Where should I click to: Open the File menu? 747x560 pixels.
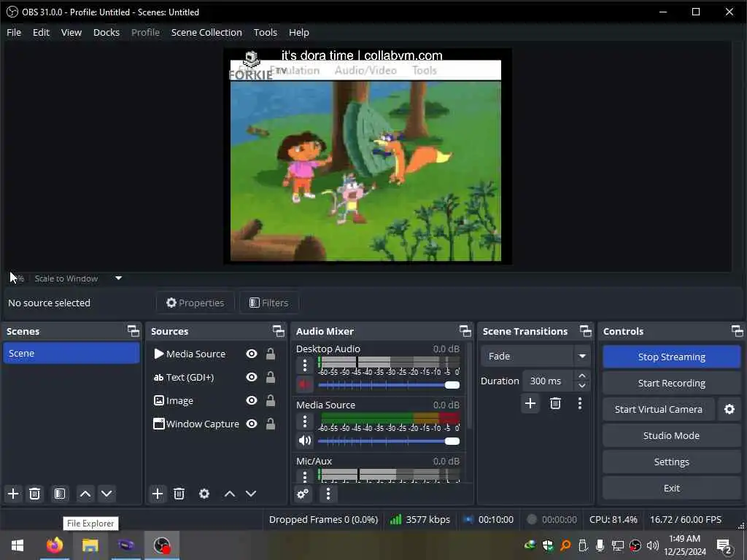14,32
